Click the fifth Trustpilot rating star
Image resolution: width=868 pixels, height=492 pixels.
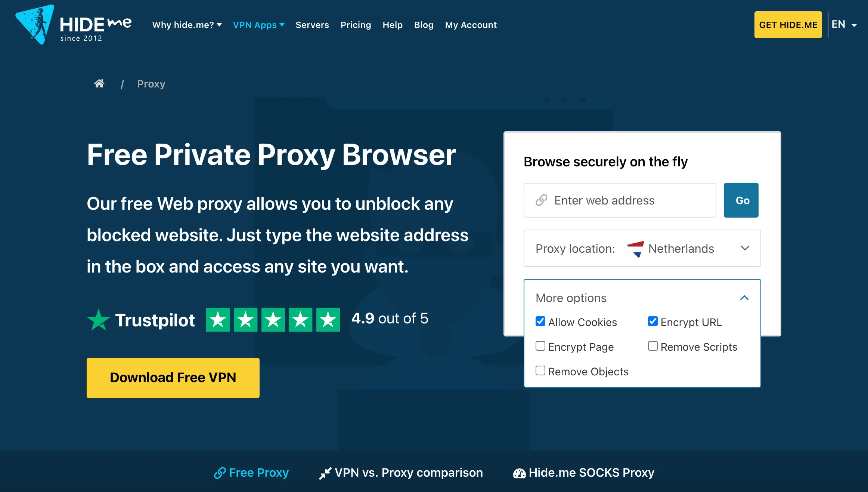328,320
